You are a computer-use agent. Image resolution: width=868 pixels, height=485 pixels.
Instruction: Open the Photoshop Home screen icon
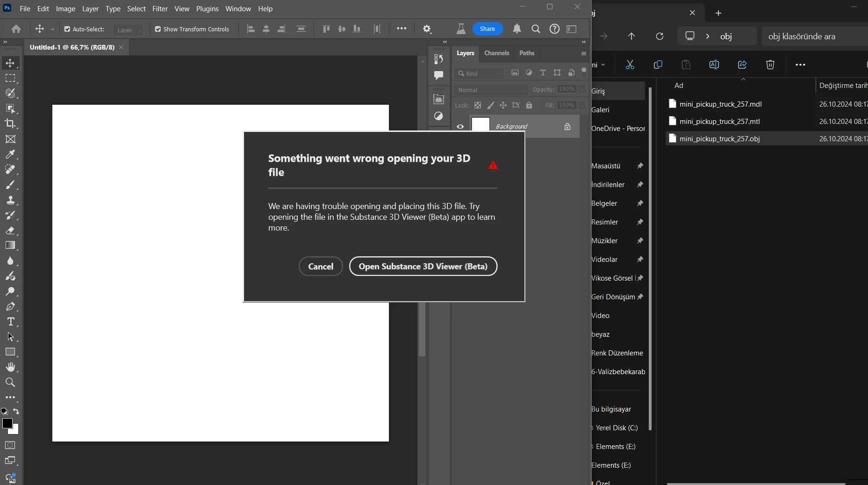tap(16, 29)
